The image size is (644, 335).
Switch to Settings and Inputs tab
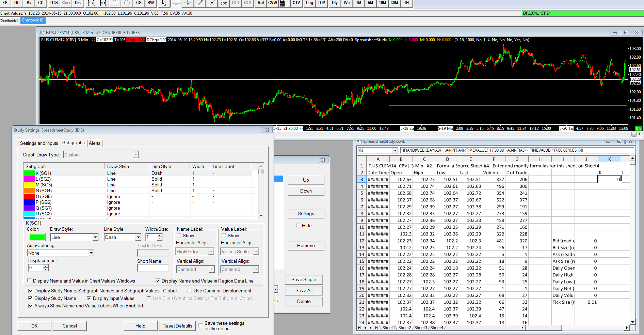[39, 143]
